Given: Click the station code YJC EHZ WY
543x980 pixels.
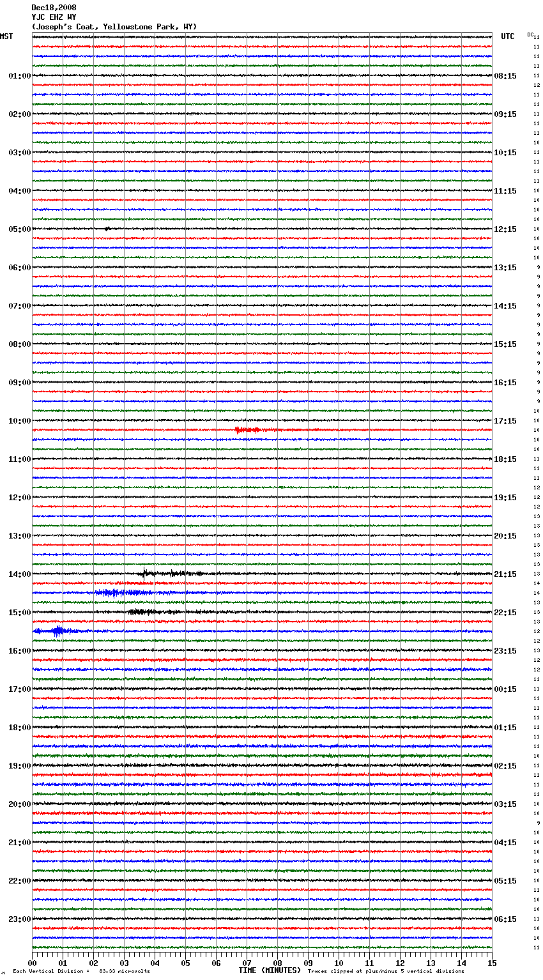Looking at the screenshot, I should (54, 17).
